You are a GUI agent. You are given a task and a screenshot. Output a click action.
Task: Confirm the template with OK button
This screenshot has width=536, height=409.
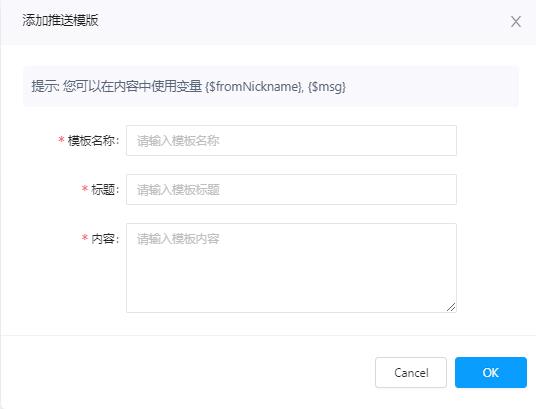click(491, 372)
